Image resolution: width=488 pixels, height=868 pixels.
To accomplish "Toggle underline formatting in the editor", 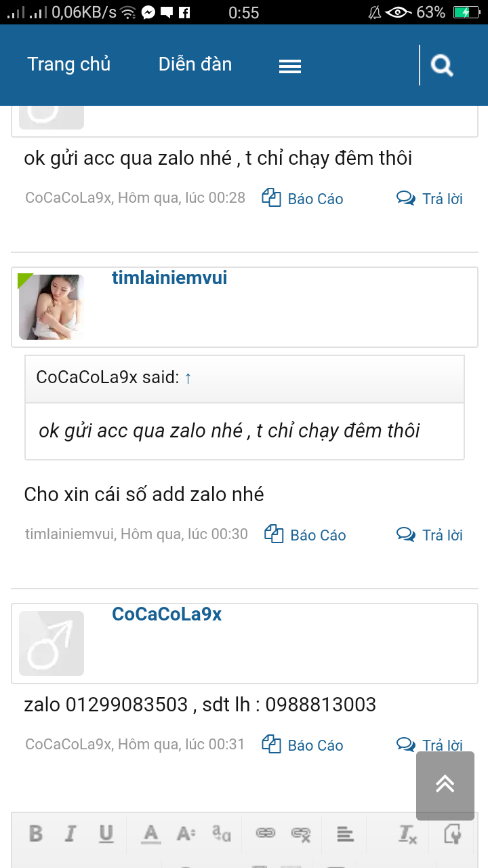I will point(106,834).
